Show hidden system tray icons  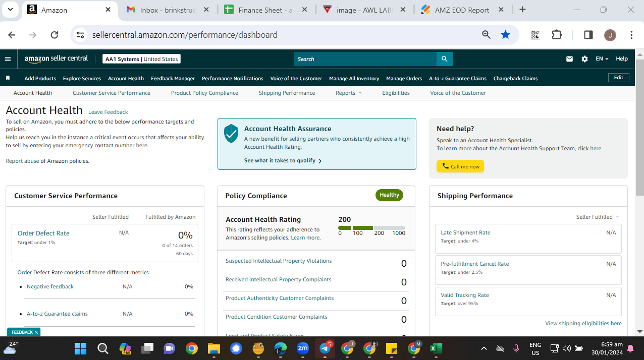click(484, 348)
